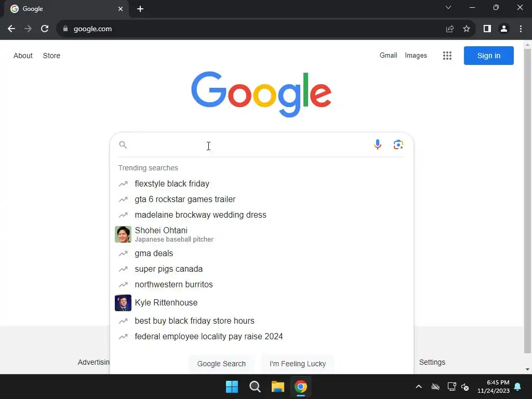This screenshot has width=532, height=399.
Task: Select 'flexstyle black friday' suggestion
Action: click(x=262, y=183)
